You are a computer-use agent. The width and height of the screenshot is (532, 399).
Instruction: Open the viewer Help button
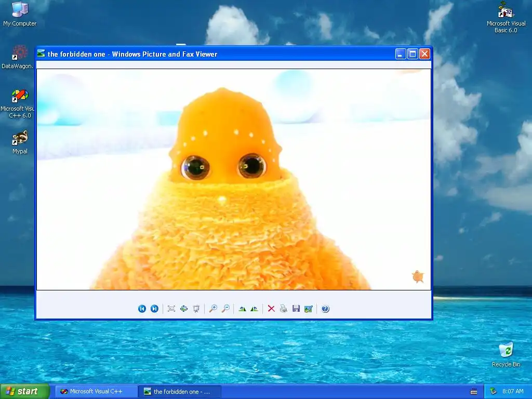pos(325,309)
